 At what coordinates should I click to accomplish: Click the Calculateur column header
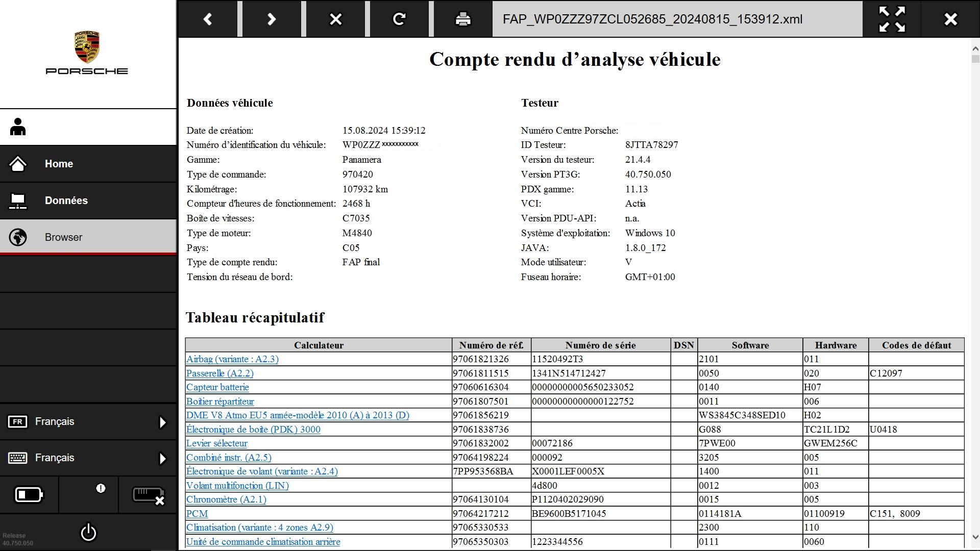(x=318, y=345)
